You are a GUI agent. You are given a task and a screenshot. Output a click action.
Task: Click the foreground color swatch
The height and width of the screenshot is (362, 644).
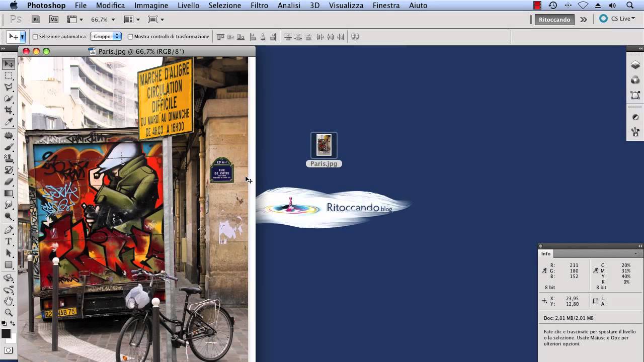pyautogui.click(x=6, y=333)
